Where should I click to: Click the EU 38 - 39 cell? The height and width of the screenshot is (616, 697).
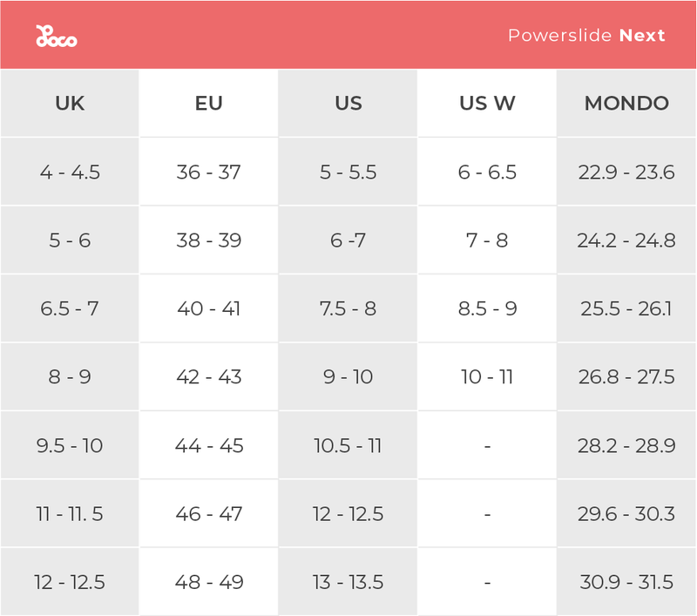(208, 240)
